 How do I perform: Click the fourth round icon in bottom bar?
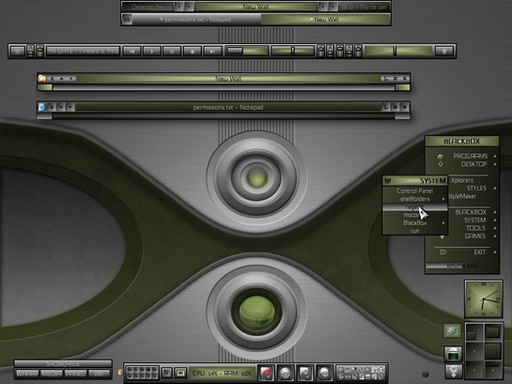(x=325, y=373)
